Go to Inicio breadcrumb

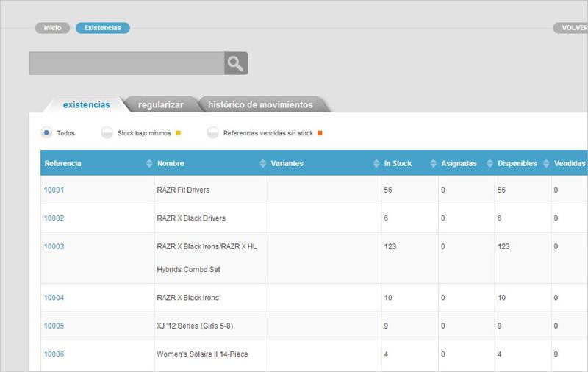click(x=52, y=28)
